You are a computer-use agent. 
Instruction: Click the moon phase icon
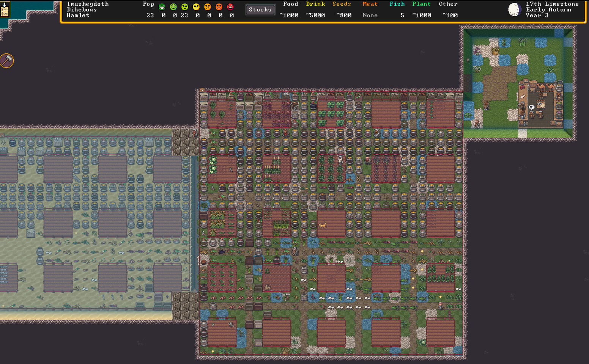pos(514,9)
